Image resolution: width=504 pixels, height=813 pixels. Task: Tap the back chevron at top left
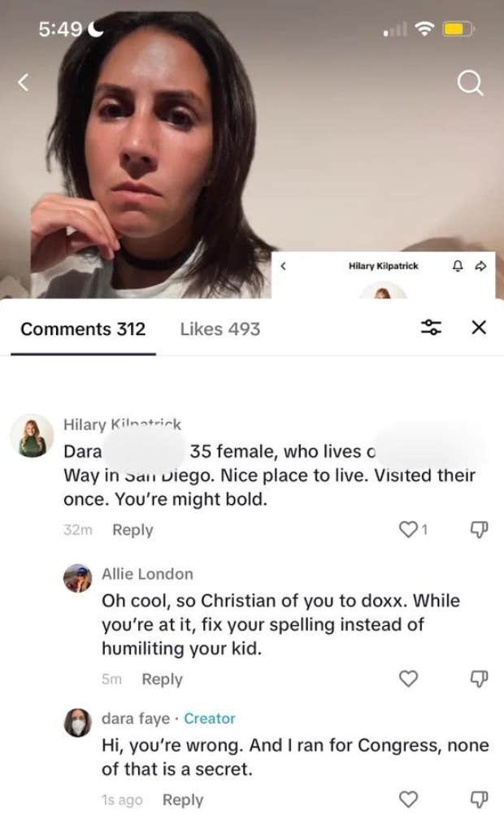[x=23, y=84]
